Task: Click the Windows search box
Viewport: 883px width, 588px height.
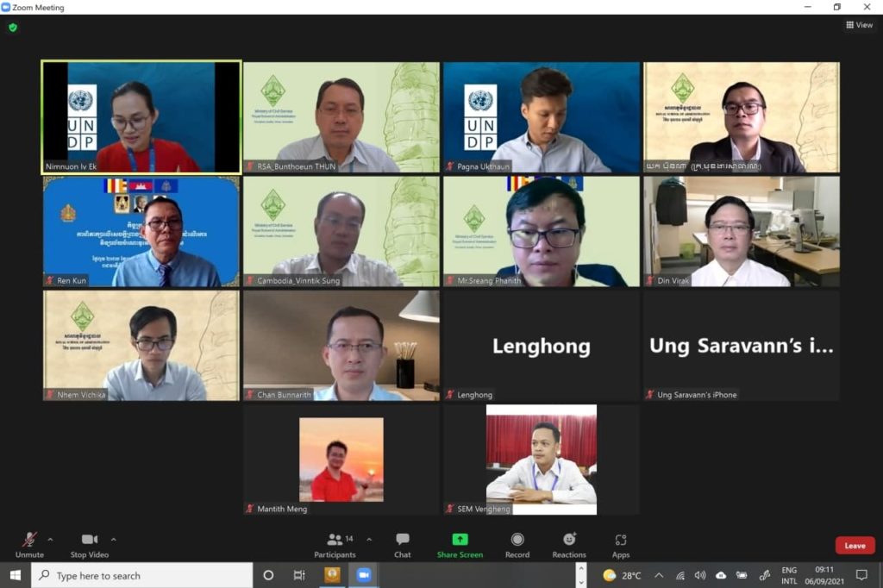Action: [142, 576]
